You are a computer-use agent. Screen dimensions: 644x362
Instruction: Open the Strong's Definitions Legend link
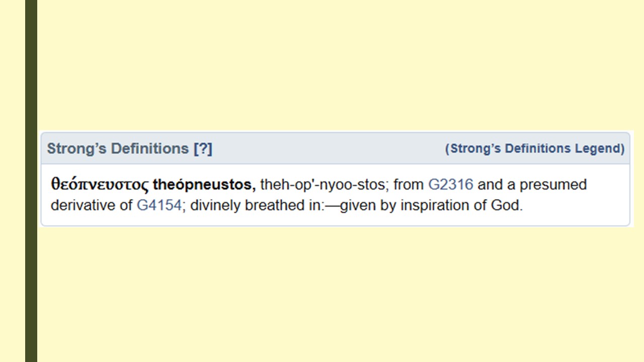click(x=534, y=149)
